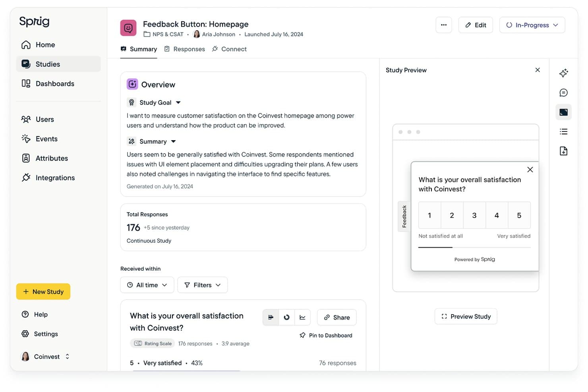Image resolution: width=588 pixels, height=392 pixels.
Task: Click the Overview sparkle icon
Action: 132,84
